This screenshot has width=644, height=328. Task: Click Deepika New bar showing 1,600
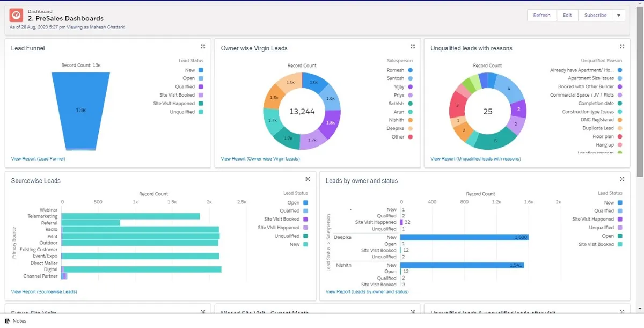tap(464, 237)
